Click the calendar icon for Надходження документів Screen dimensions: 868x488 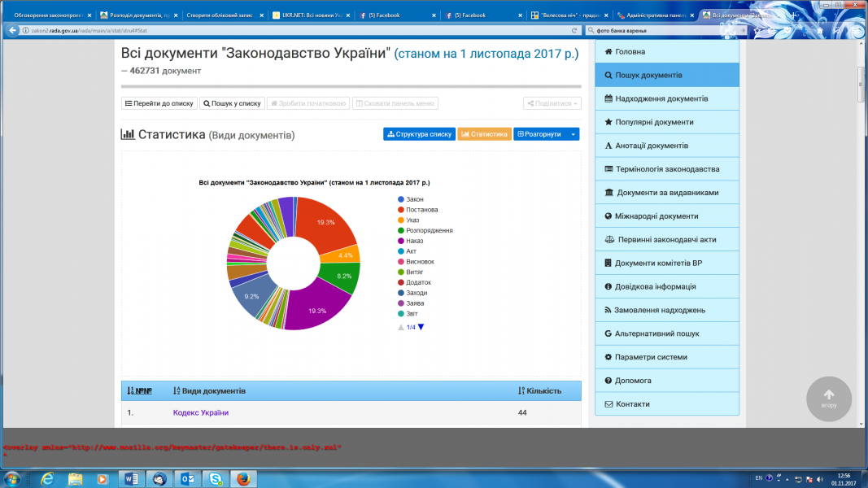click(608, 98)
